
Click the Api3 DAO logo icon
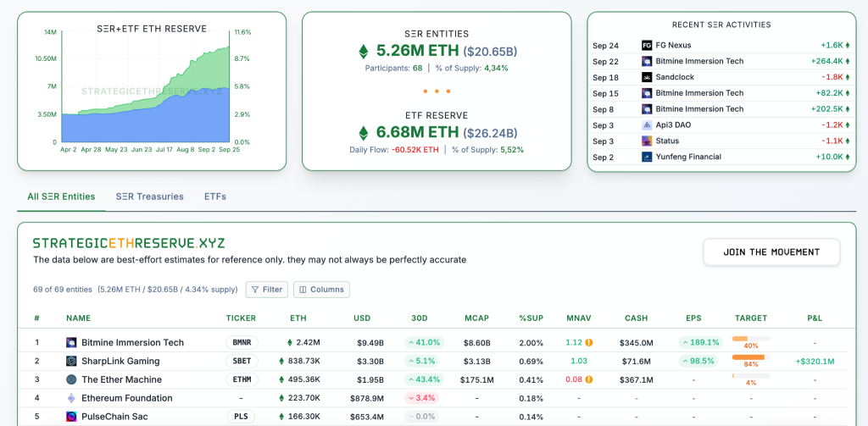tap(647, 125)
